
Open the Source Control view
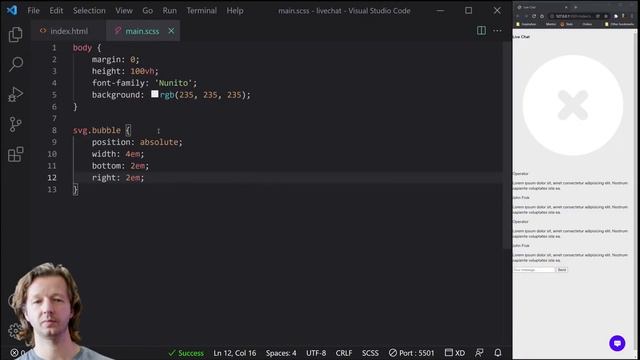point(16,124)
